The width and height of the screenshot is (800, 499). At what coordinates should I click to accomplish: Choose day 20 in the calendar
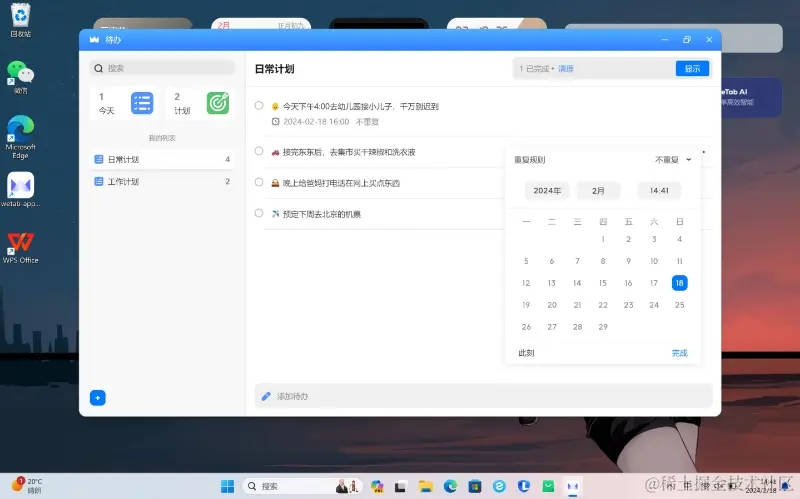(x=552, y=305)
